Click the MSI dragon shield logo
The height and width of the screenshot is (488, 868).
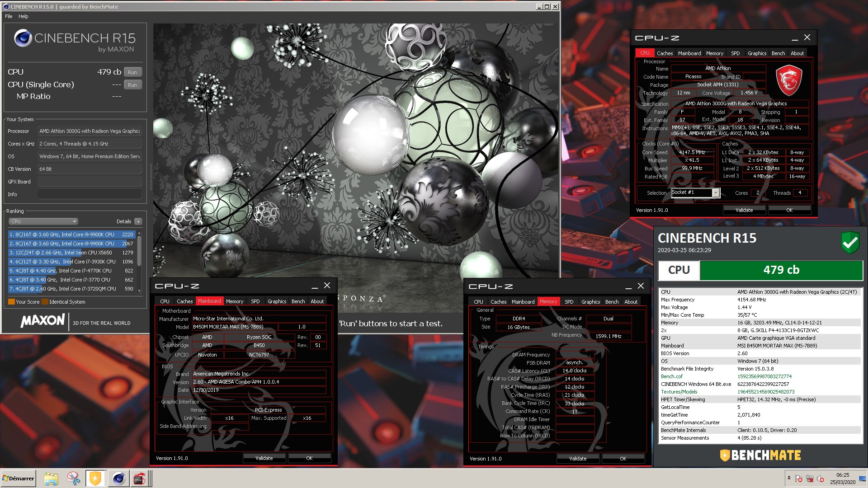789,80
